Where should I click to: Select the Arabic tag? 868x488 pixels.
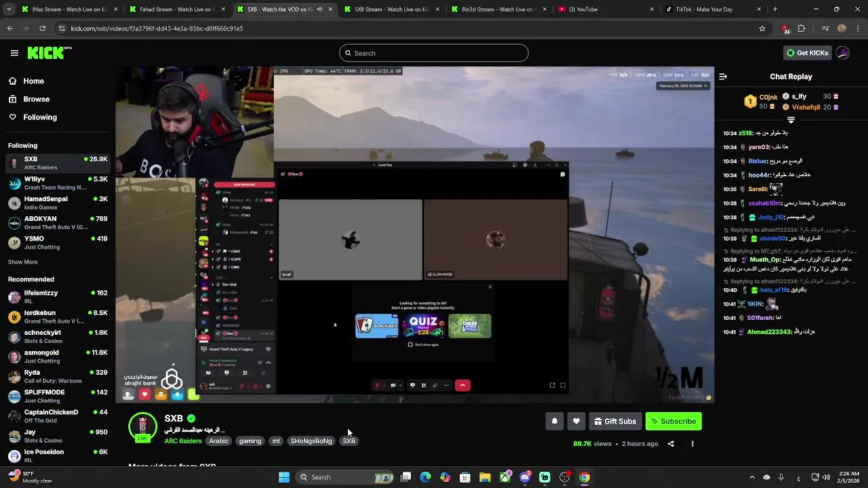[218, 441]
